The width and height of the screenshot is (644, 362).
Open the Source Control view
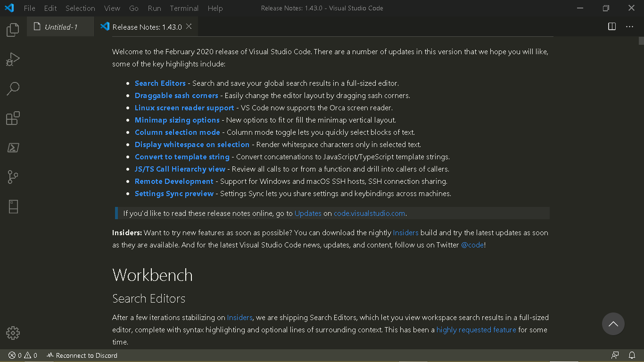(13, 177)
